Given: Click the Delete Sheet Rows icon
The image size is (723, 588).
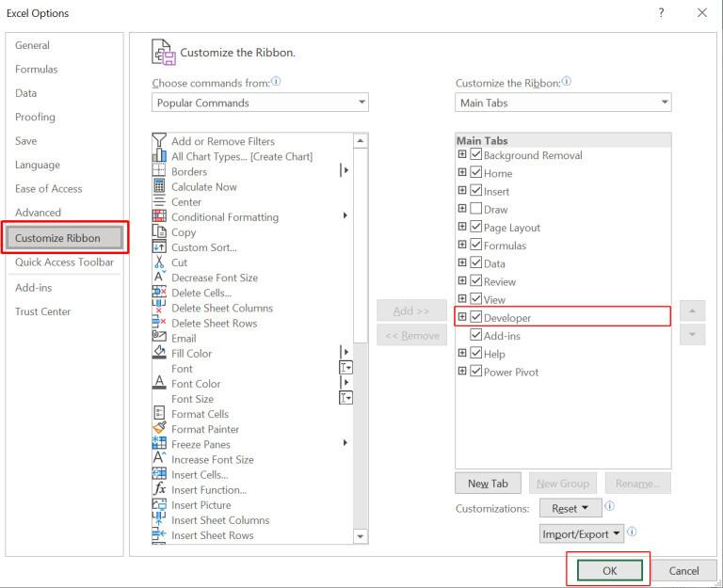Looking at the screenshot, I should coord(159,323).
